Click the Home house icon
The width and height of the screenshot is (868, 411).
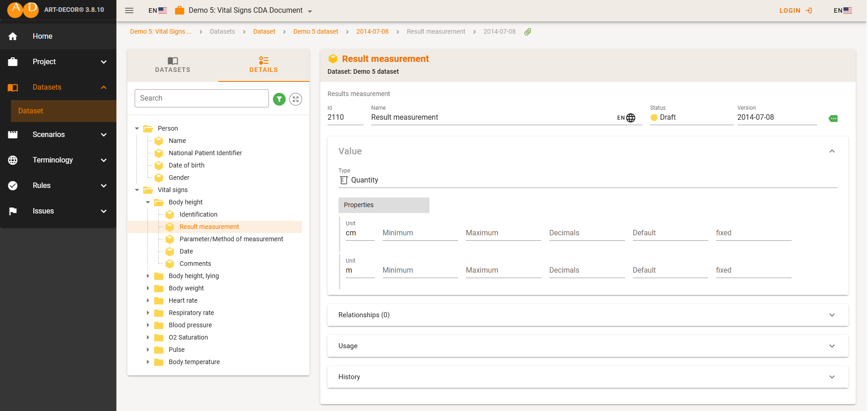(x=13, y=36)
